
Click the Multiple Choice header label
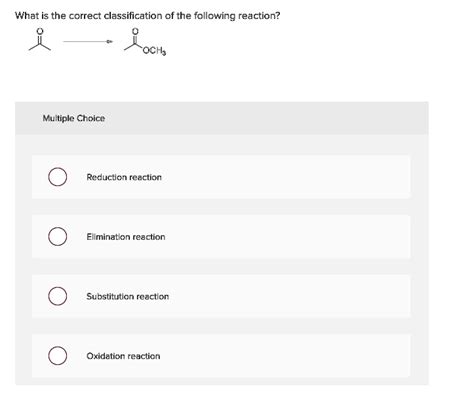(74, 118)
